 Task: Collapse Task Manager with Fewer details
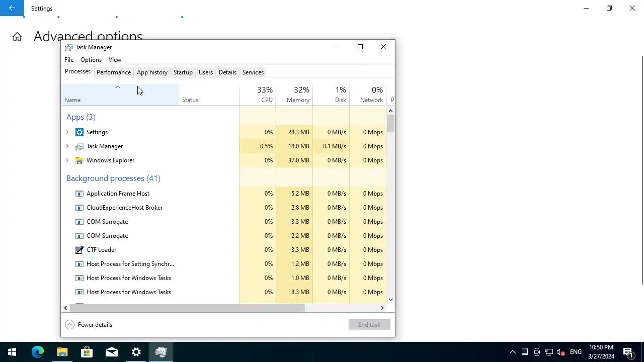89,325
